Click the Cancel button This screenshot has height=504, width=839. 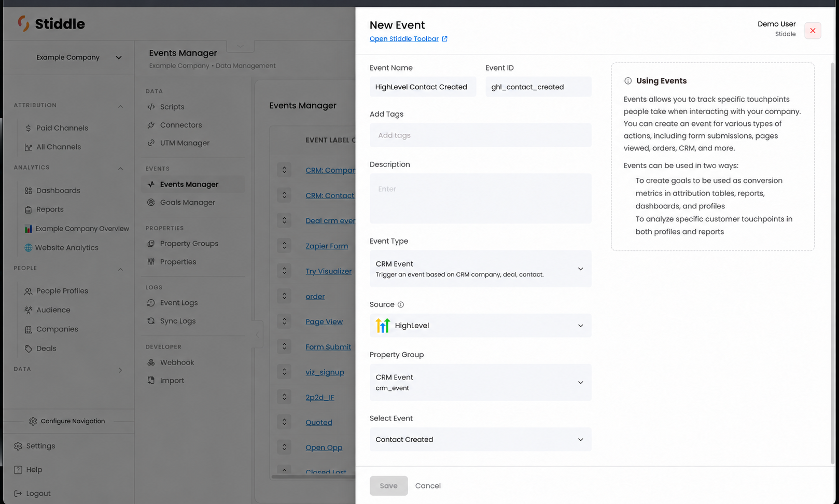coord(428,486)
